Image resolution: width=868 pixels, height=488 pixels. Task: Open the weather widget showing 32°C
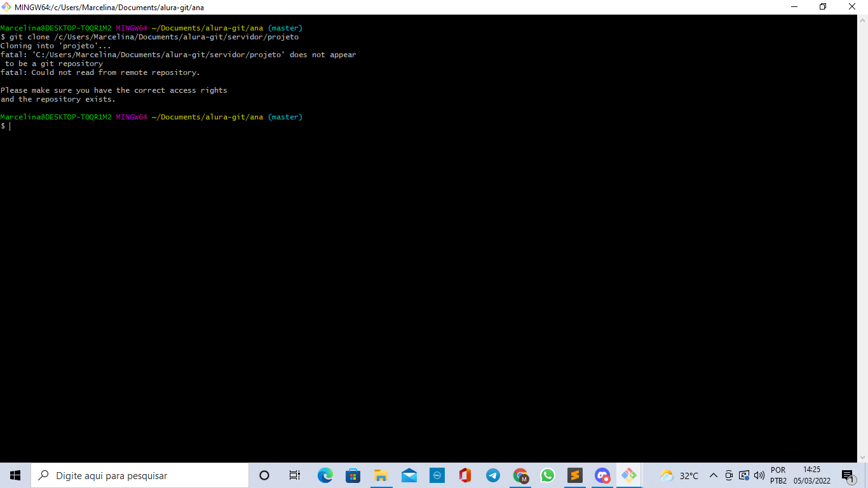[x=679, y=475]
